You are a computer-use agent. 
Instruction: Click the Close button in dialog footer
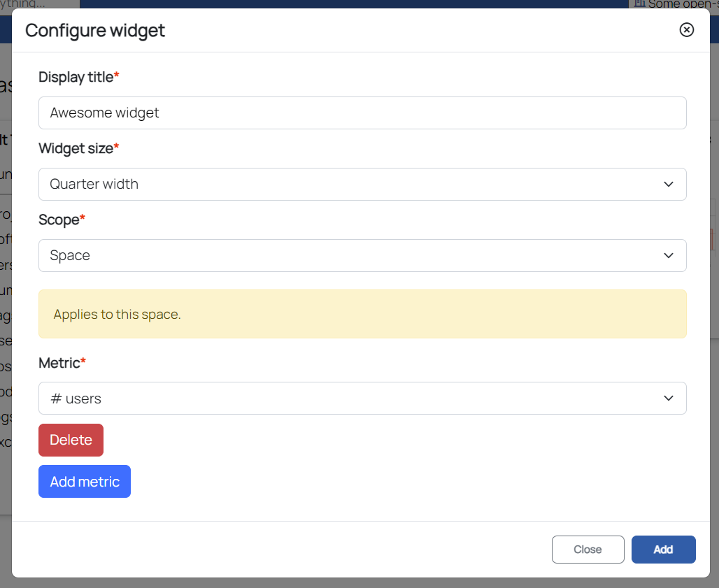588,550
